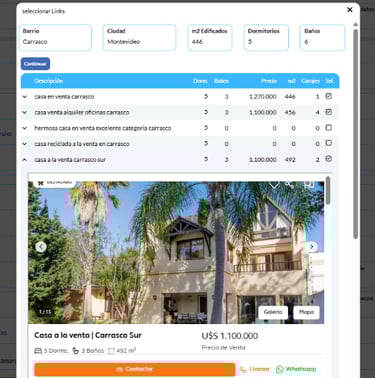Screen dimensions: 375x378
Task: Click the embedded listing's scrollbar
Action: pyautogui.click(x=328, y=191)
